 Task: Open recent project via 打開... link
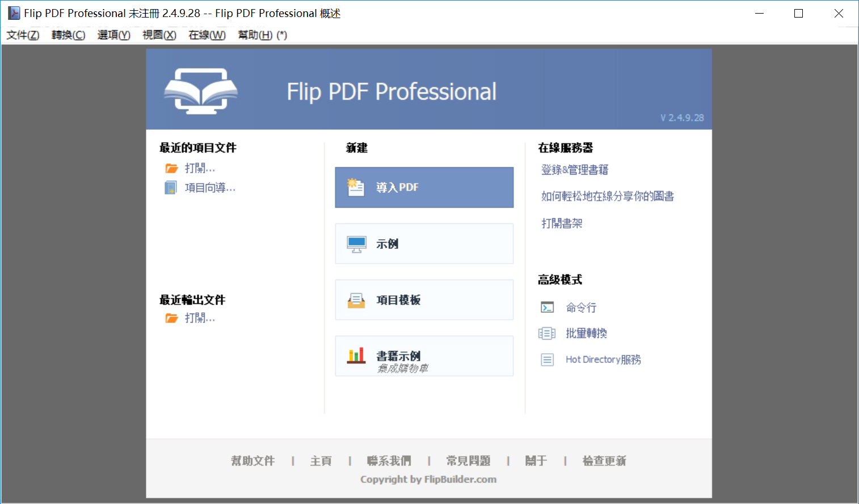click(x=200, y=168)
